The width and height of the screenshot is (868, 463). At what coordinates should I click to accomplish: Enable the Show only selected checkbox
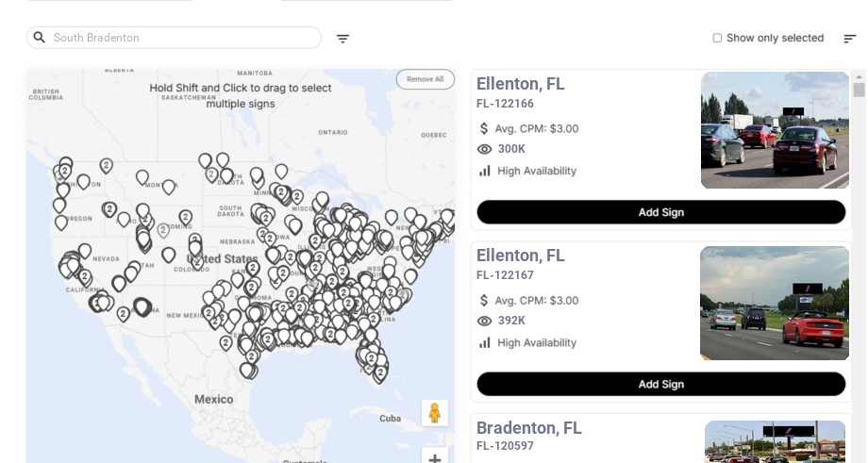tap(717, 39)
